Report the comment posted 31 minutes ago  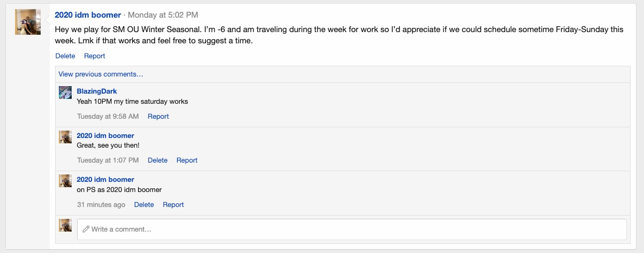pyautogui.click(x=173, y=204)
